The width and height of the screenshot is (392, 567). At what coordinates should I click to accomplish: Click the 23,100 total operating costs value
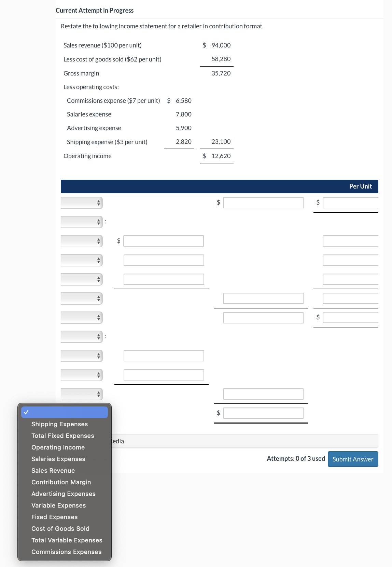(221, 141)
